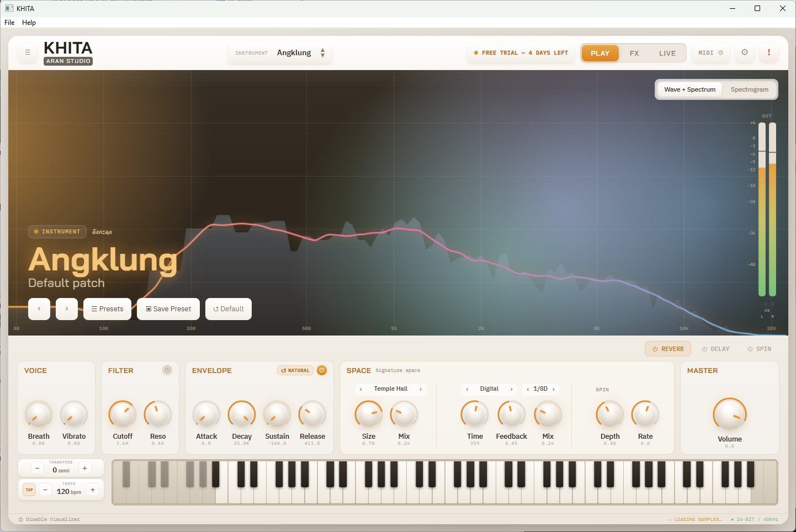Click Disable Visualizer in status bar
Image resolution: width=796 pixels, height=532 pixels.
click(49, 519)
